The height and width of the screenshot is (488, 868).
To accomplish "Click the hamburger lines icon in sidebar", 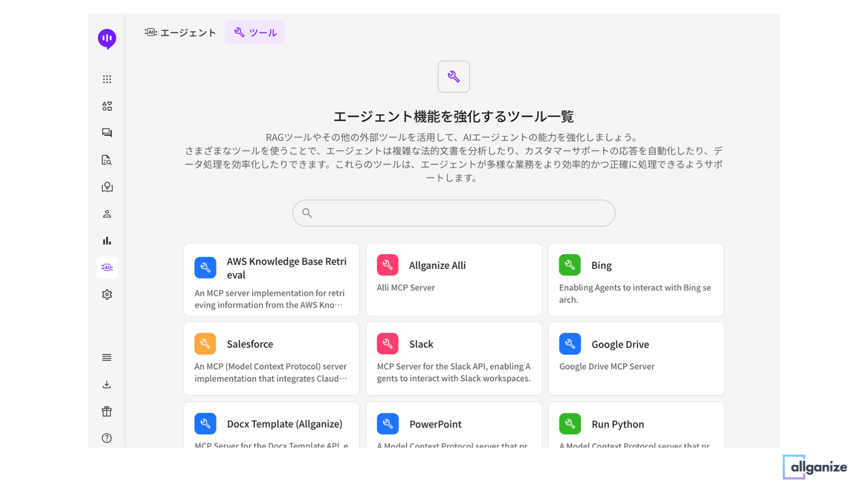I will tap(107, 357).
